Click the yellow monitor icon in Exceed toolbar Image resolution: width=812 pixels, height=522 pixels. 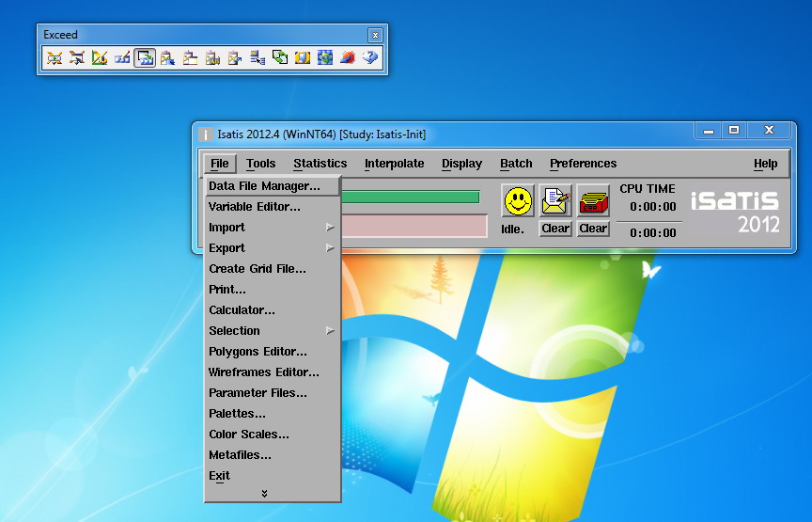coord(303,57)
